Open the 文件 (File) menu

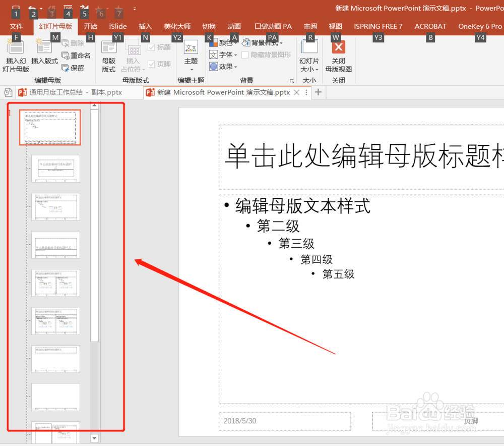(16, 26)
